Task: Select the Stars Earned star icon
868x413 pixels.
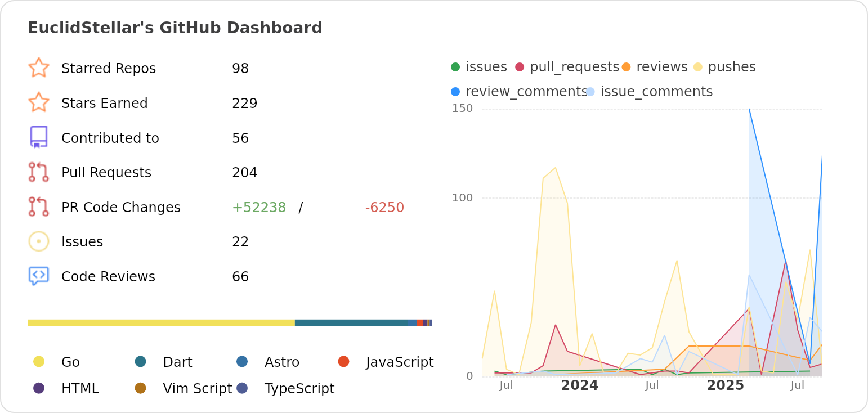Action: point(38,103)
